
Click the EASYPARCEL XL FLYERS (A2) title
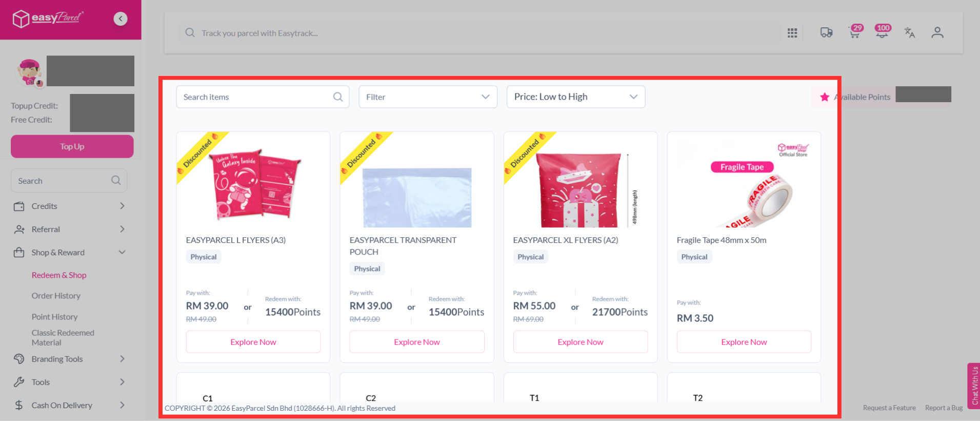(x=566, y=240)
